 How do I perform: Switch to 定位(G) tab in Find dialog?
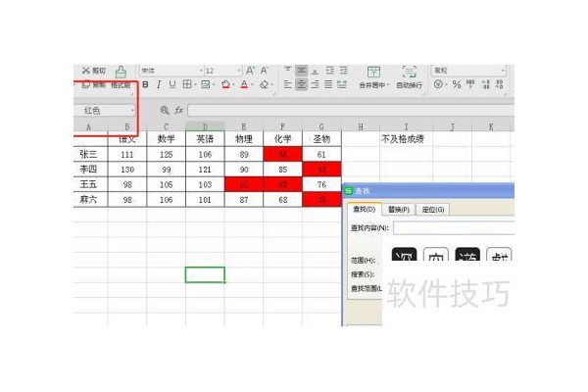click(x=433, y=210)
